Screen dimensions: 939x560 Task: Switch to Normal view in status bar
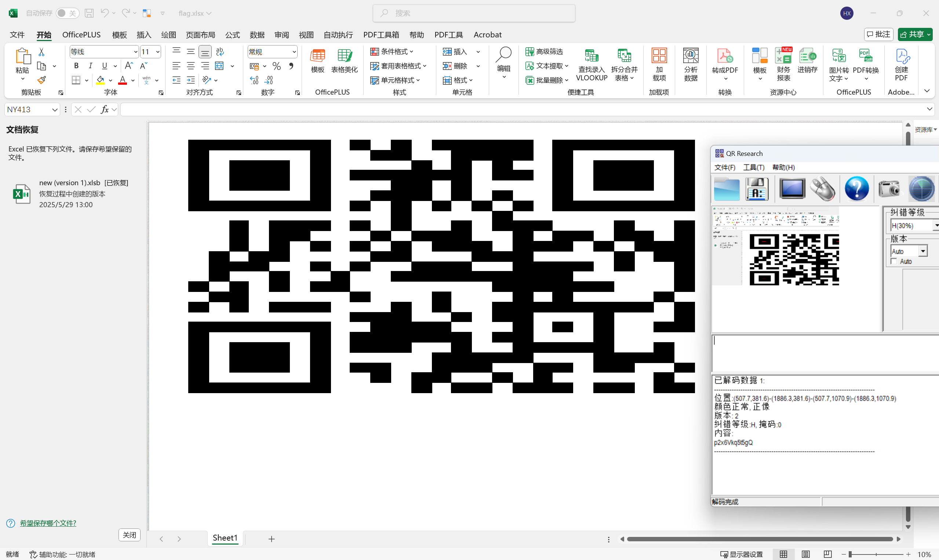(x=783, y=554)
